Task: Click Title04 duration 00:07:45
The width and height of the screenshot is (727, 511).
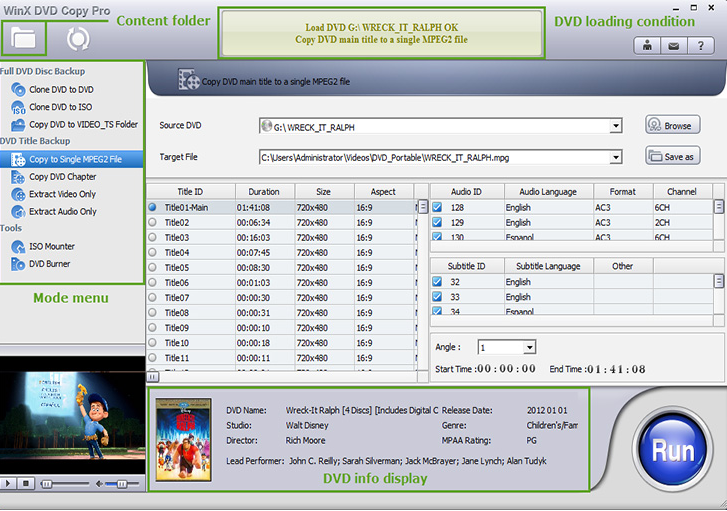Action: (254, 253)
